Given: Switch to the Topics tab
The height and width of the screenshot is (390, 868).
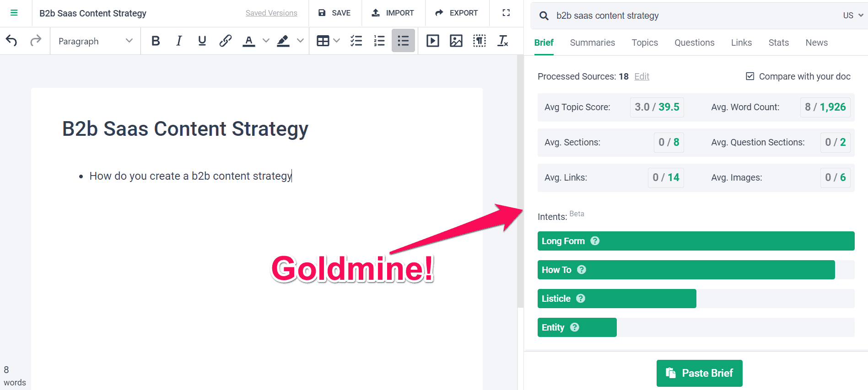Looking at the screenshot, I should coord(645,43).
